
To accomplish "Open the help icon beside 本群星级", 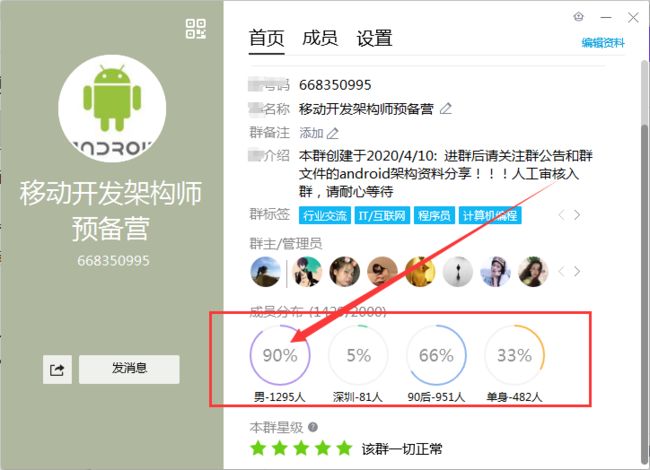I will pyautogui.click(x=313, y=427).
